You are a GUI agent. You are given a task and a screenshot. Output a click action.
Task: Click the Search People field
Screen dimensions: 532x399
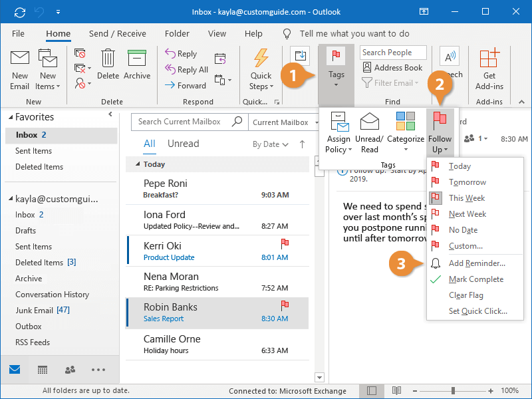point(393,53)
